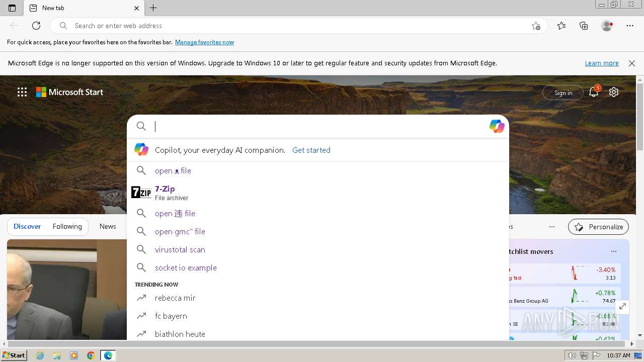Open the Windows Start menu
The width and height of the screenshot is (644, 362).
coord(14,355)
